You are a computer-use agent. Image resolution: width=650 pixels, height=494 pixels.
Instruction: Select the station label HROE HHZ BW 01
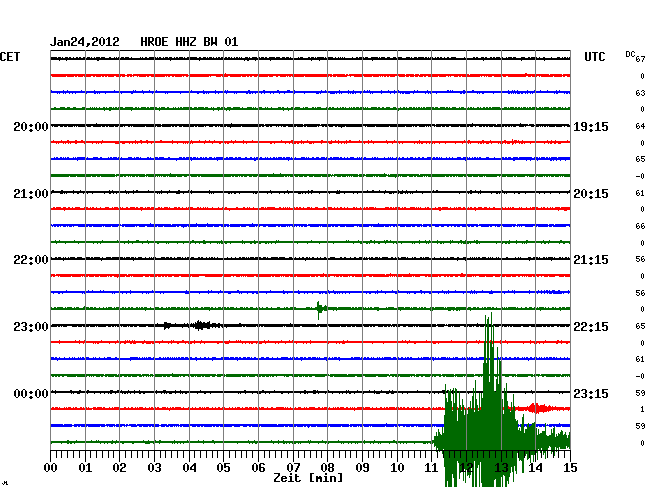[189, 42]
